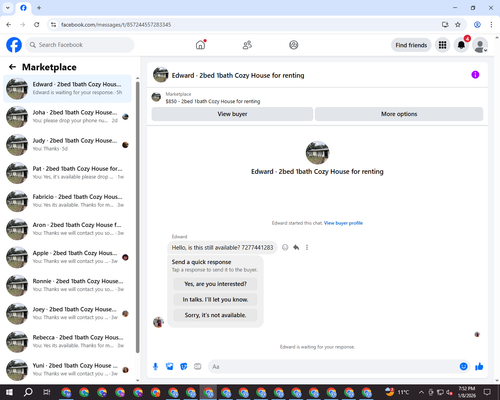Send quick reply 'In talks. I'll let you know.'

point(215,300)
